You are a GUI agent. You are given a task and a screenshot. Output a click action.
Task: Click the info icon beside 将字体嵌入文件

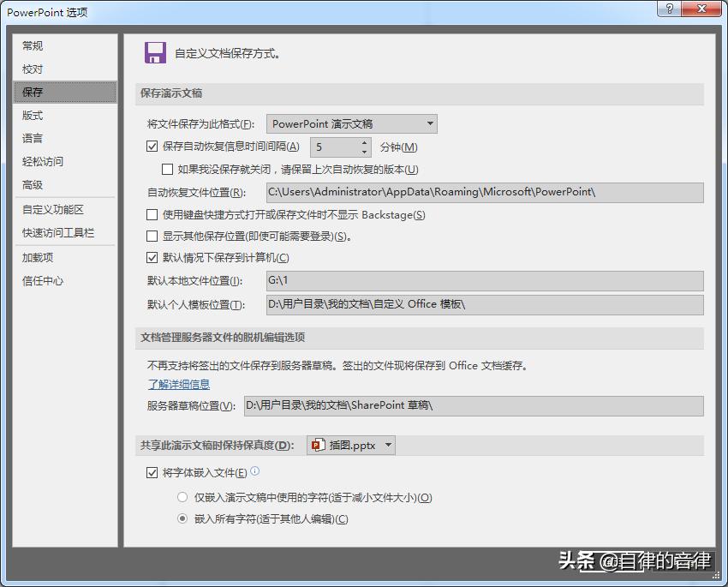tap(255, 471)
